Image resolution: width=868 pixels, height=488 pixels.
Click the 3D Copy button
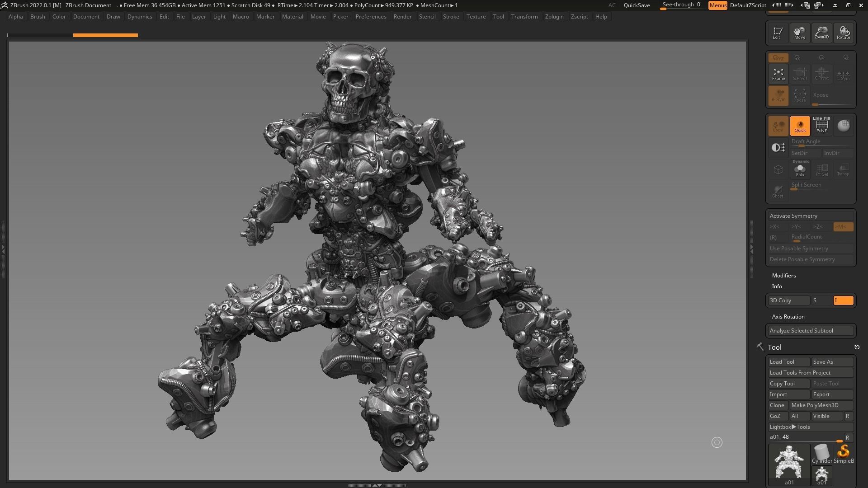(x=789, y=300)
